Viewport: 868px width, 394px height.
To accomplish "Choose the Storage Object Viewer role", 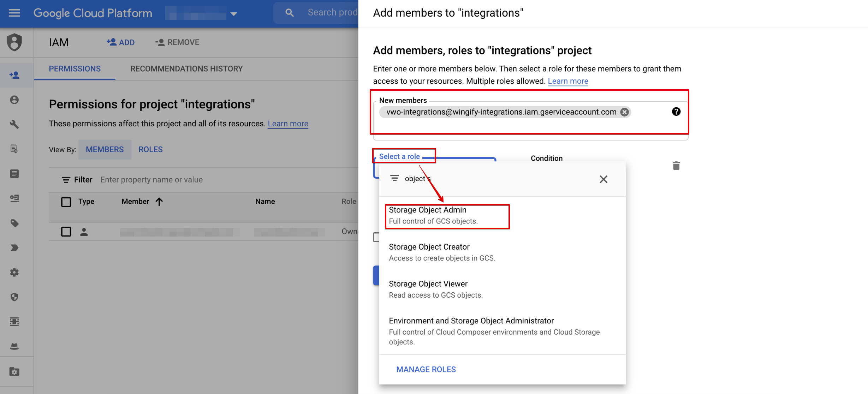I will click(502, 289).
